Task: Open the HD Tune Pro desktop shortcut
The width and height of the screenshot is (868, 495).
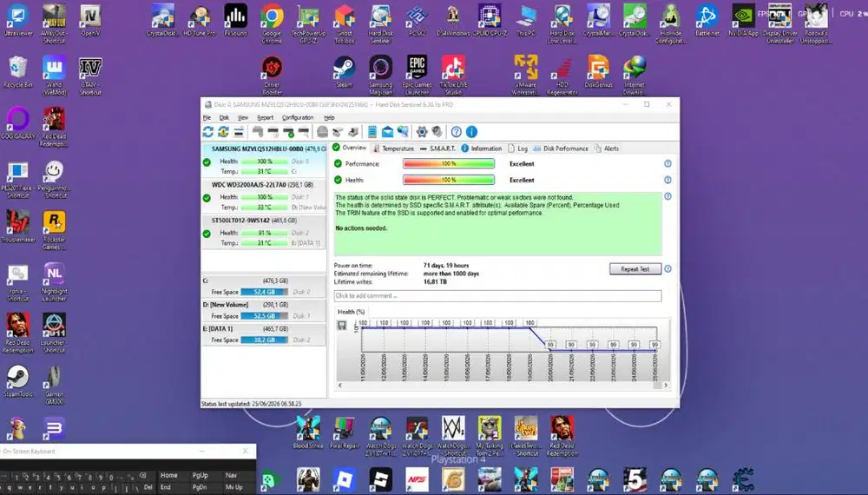Action: click(200, 21)
